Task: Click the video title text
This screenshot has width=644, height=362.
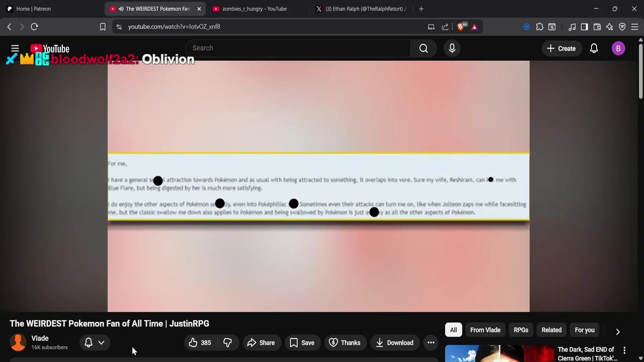Action: coord(109,323)
